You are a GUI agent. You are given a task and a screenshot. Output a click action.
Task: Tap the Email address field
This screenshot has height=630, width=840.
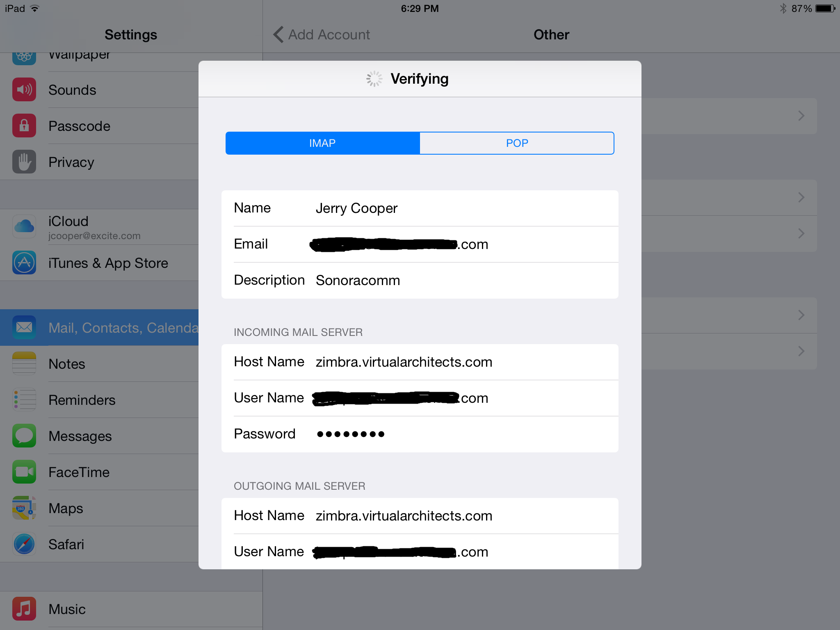420,244
